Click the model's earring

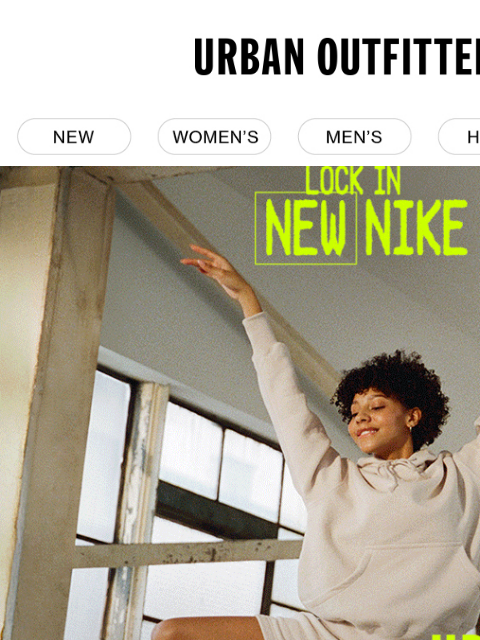(x=409, y=429)
